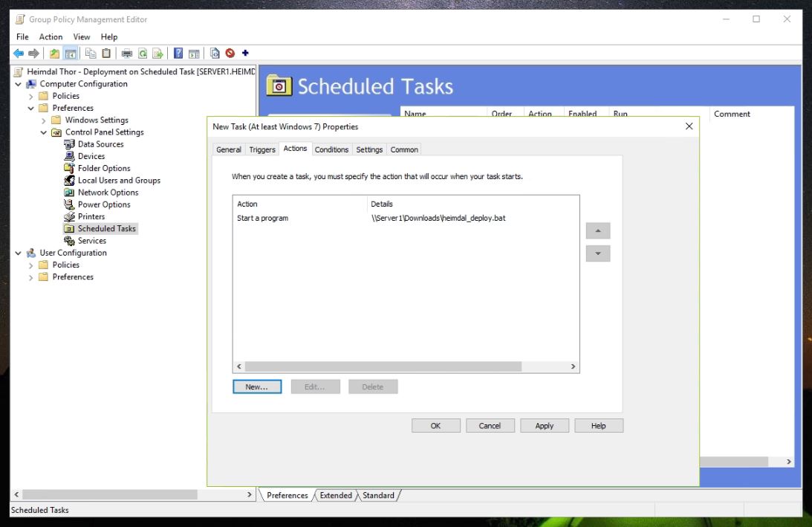Select Local Users and Groups node
The height and width of the screenshot is (527, 812).
tap(119, 181)
